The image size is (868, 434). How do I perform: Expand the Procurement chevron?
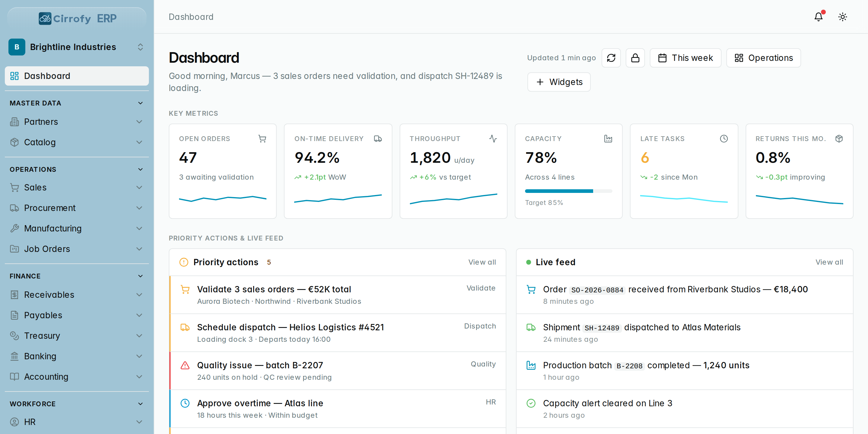click(x=139, y=208)
